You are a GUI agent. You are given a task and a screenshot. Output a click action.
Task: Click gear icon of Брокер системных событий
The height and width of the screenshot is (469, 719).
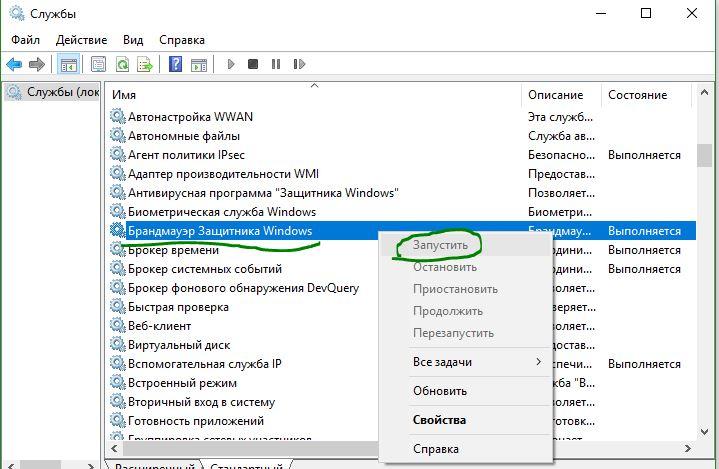(x=118, y=269)
